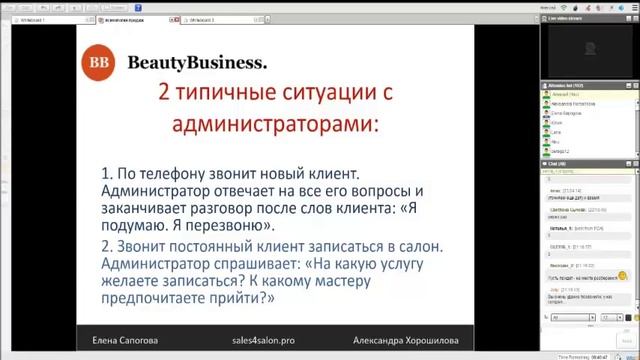Click the orange BB logo on the slide
The width and height of the screenshot is (640, 360).
[x=98, y=62]
